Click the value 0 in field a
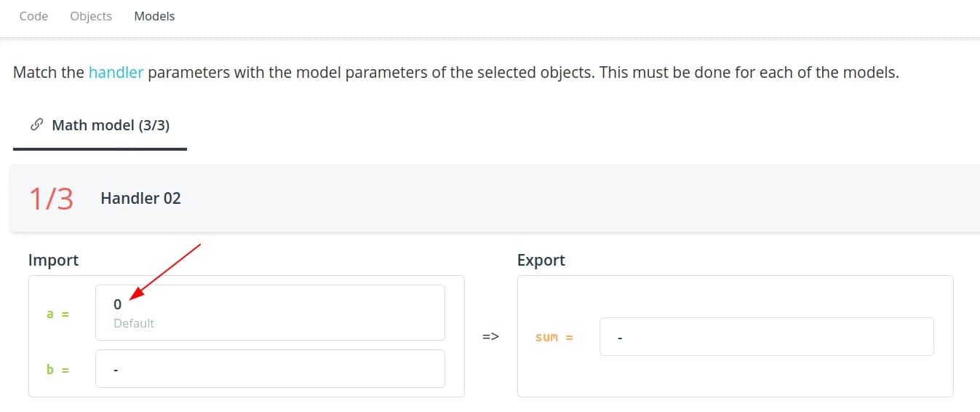980x412 pixels. 118,305
